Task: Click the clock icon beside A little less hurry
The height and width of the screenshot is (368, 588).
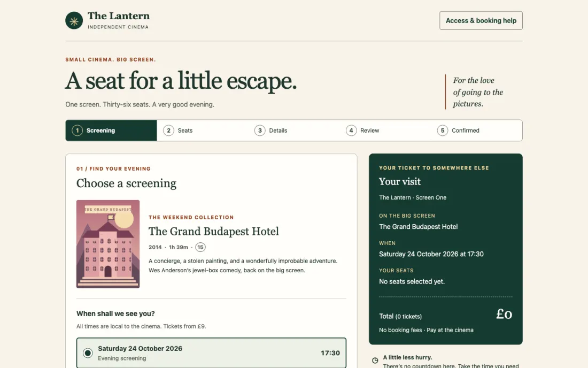Action: pos(375,361)
